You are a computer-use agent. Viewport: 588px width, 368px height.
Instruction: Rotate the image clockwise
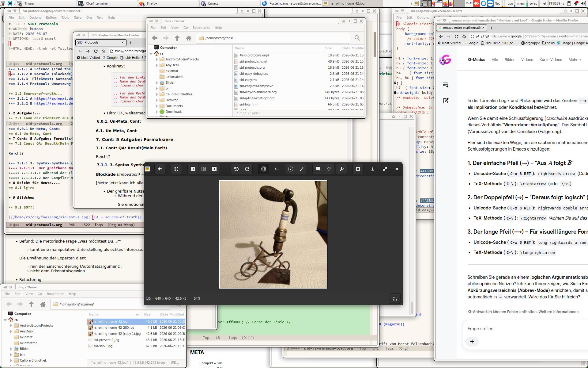247,169
